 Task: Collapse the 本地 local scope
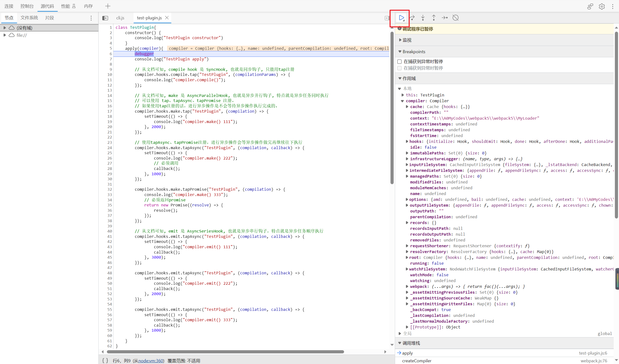pos(399,88)
